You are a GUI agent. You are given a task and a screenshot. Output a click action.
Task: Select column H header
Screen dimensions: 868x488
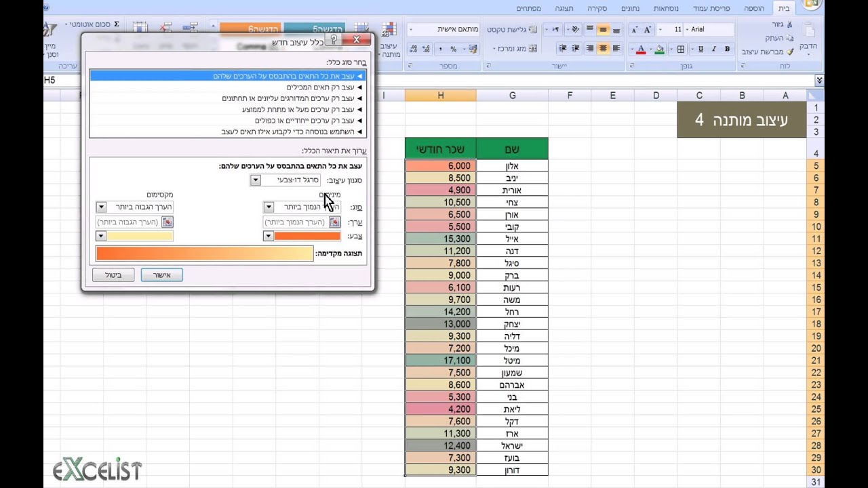click(441, 96)
